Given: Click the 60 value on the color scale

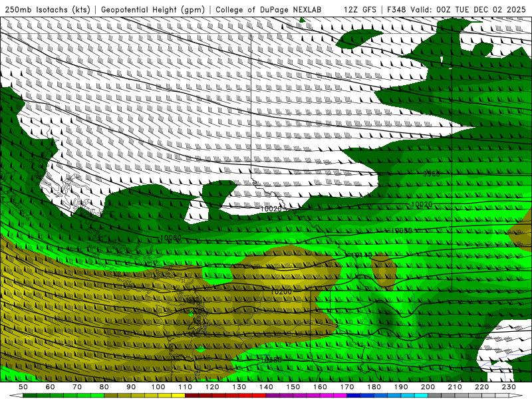Looking at the screenshot, I should point(50,387).
